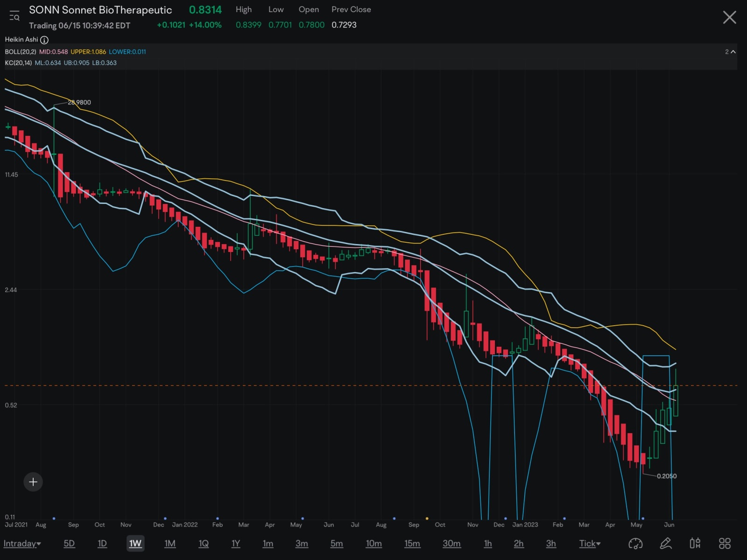This screenshot has width=747, height=560.
Task: Click the 0.2050 low price label
Action: pos(667,476)
